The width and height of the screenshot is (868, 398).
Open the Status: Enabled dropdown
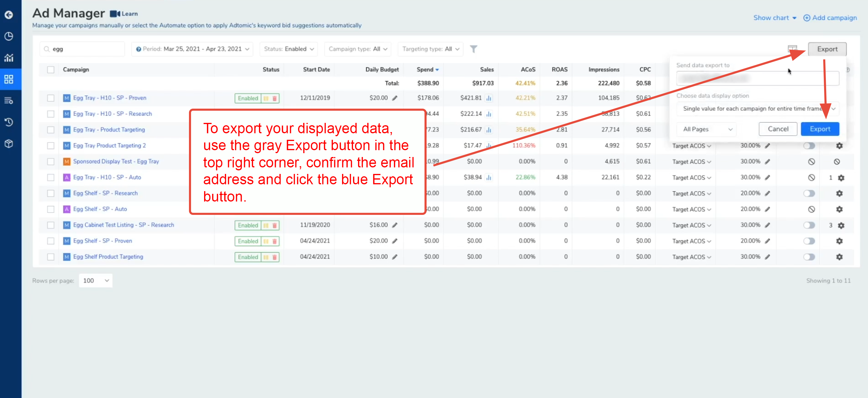click(x=289, y=49)
